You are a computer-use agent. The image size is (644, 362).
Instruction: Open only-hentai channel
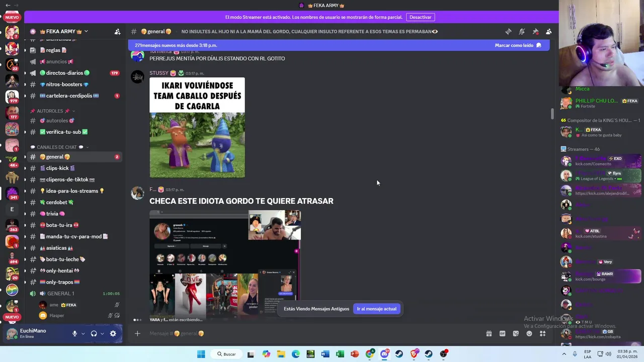pyautogui.click(x=74, y=270)
